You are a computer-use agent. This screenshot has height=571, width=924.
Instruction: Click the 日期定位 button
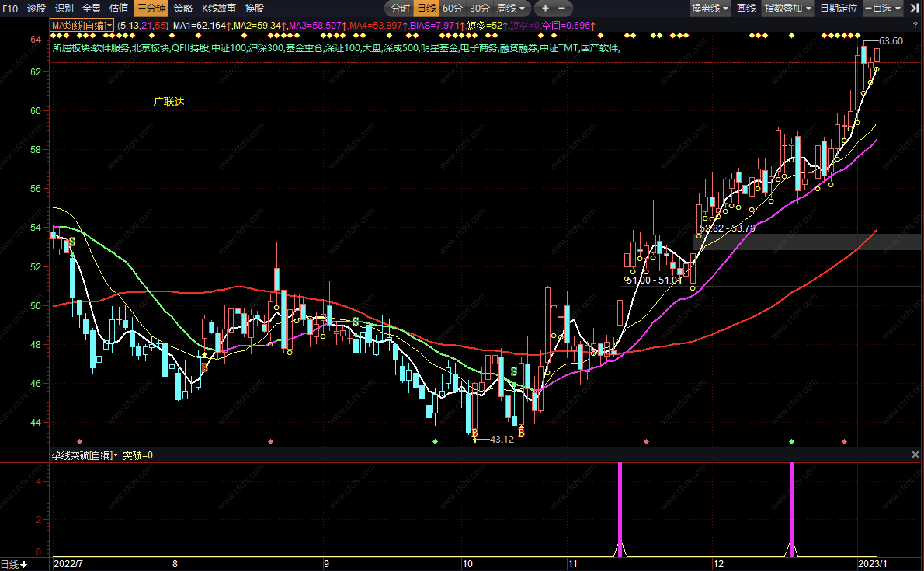pos(838,8)
